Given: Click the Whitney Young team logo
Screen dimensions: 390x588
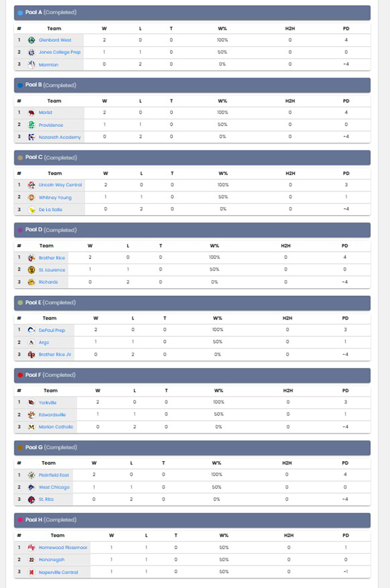Looking at the screenshot, I should pos(32,197).
